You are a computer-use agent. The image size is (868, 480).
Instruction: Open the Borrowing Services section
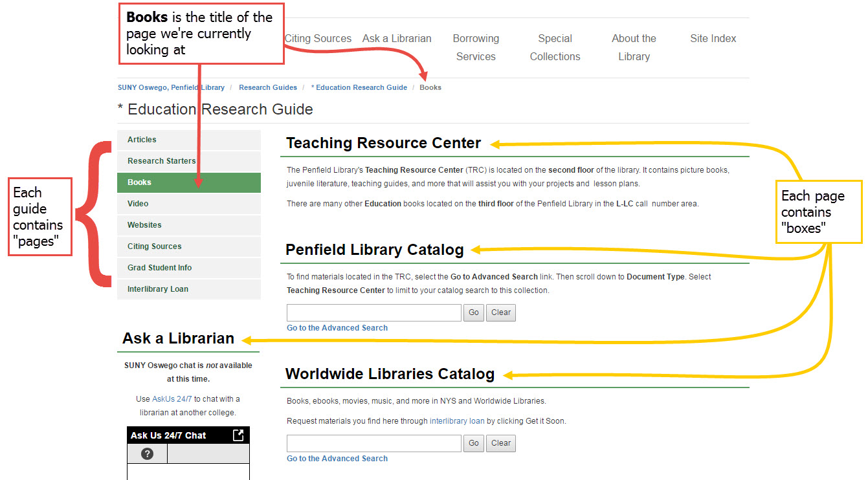point(476,47)
